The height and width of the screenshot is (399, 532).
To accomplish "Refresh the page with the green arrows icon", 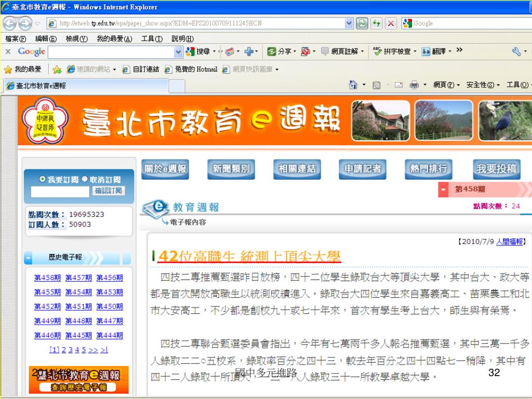I will click(x=376, y=23).
